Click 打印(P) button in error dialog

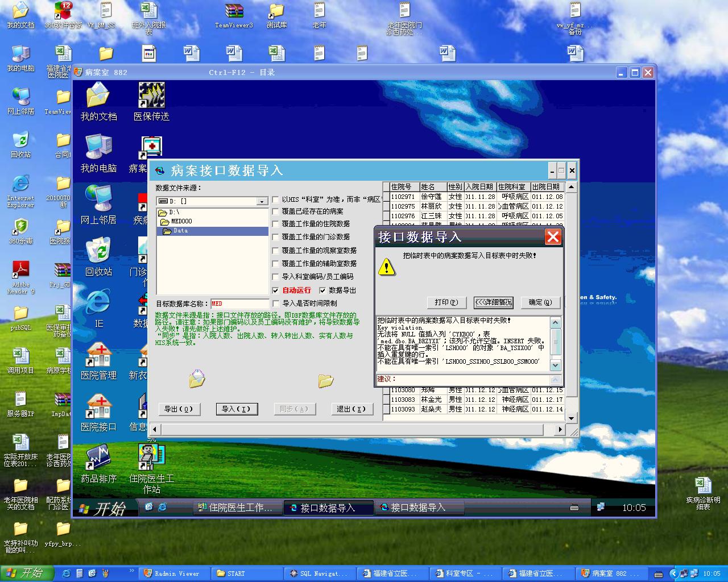(446, 302)
